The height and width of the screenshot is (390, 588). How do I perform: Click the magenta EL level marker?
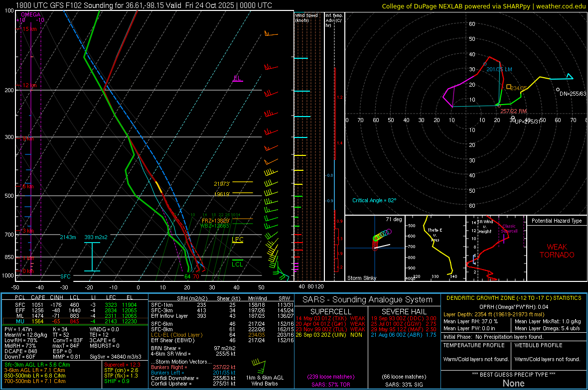click(x=237, y=78)
